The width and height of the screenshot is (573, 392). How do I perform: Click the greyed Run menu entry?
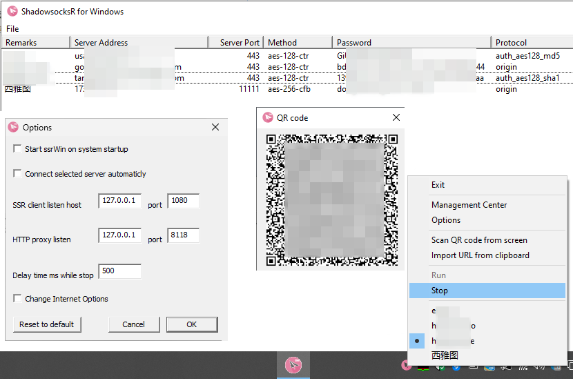tap(487, 275)
